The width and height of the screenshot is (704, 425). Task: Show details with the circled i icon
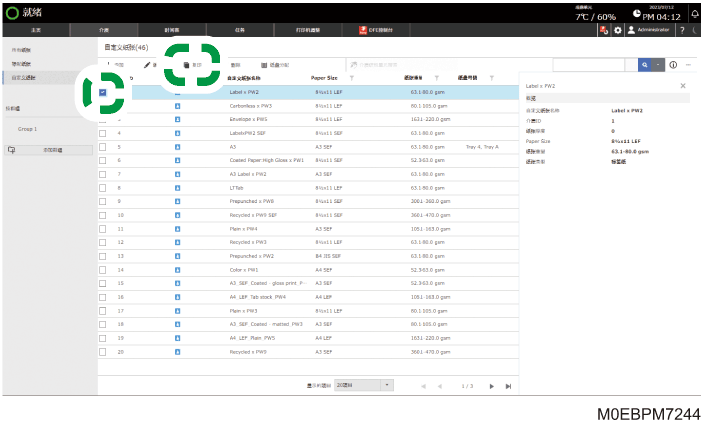pos(673,65)
